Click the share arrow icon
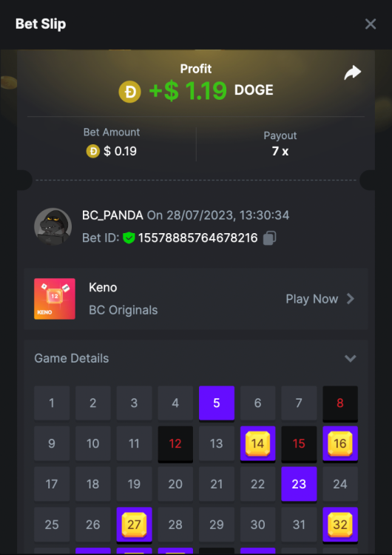The width and height of the screenshot is (392, 555). click(352, 73)
